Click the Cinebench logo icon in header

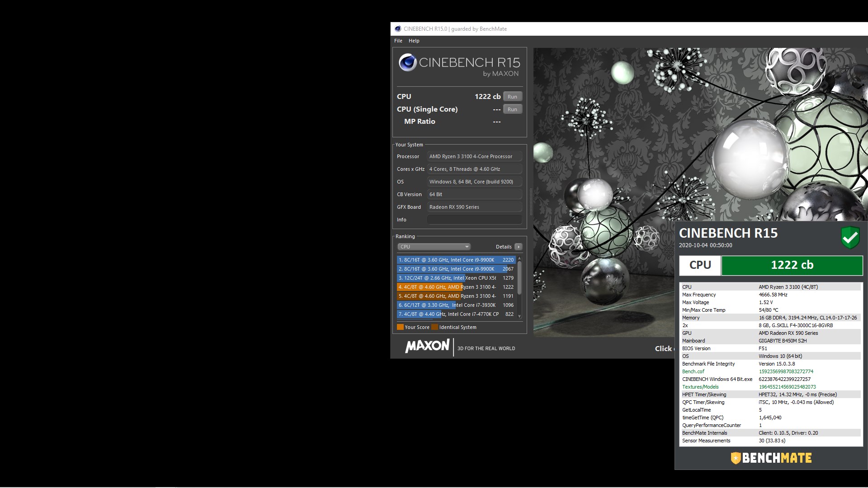[408, 62]
